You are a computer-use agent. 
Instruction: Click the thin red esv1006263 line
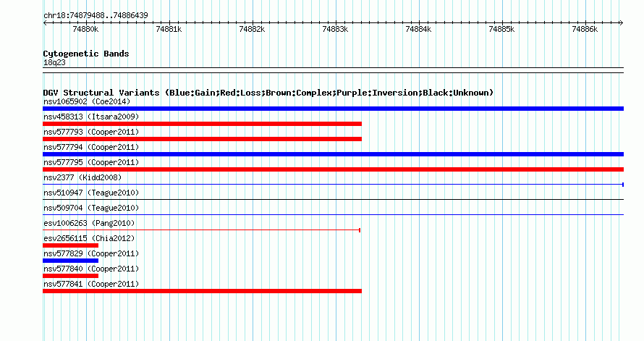tap(202, 230)
